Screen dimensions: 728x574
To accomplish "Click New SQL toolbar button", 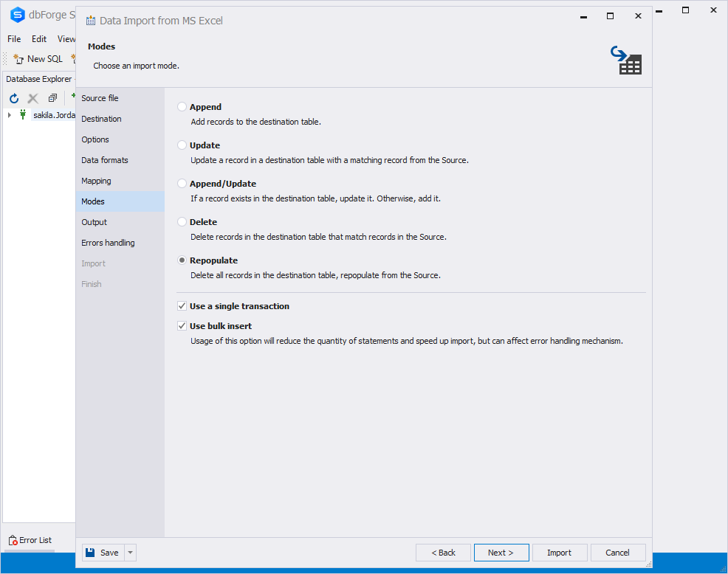I will [38, 59].
